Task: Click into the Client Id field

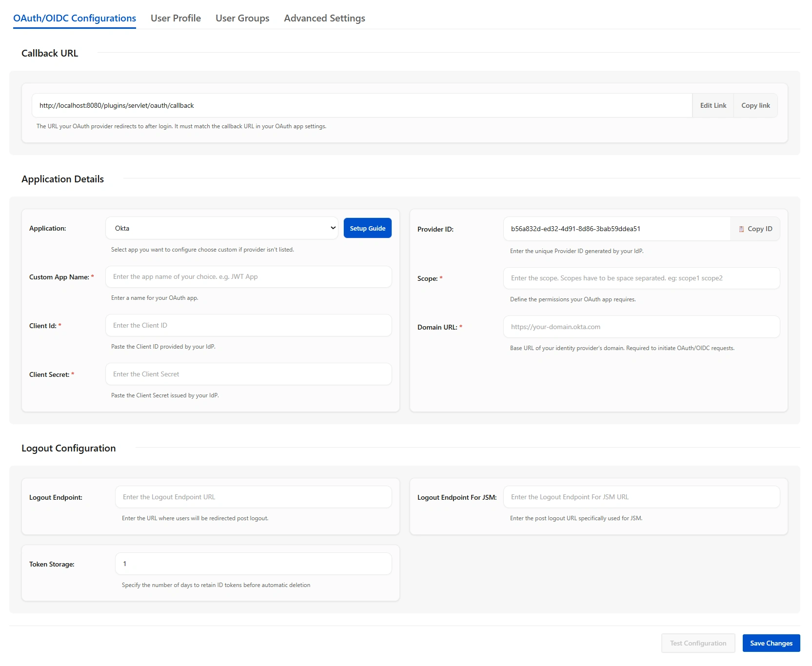Action: [248, 326]
